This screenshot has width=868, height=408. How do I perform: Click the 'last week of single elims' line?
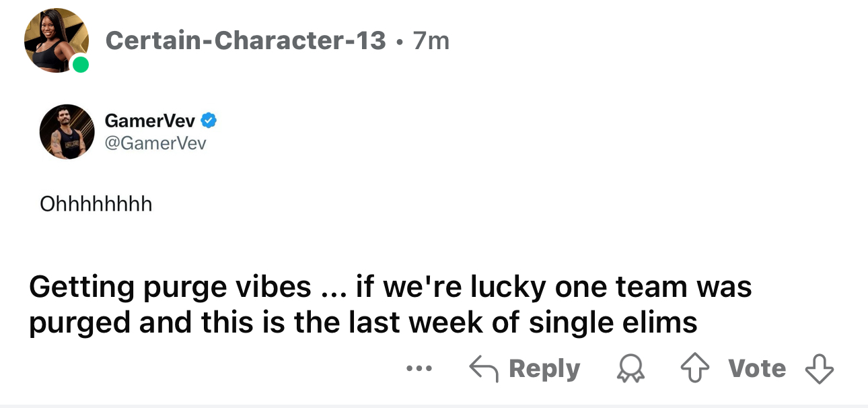tap(363, 322)
